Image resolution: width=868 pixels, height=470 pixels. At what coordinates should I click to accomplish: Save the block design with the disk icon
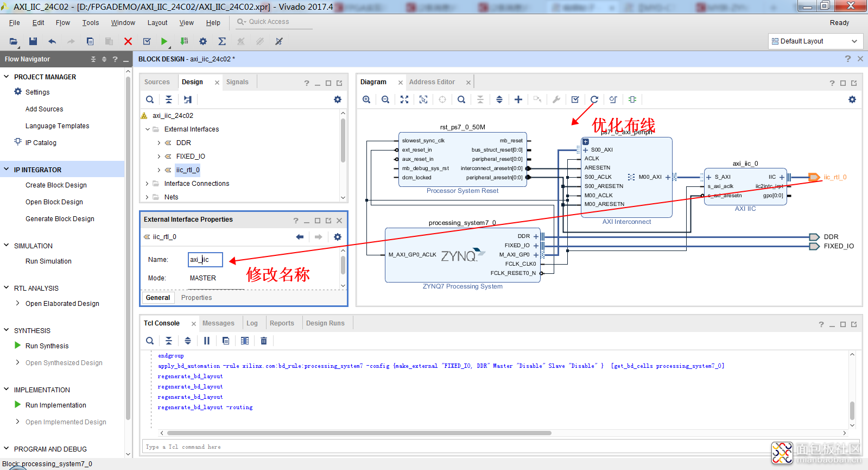[33, 41]
